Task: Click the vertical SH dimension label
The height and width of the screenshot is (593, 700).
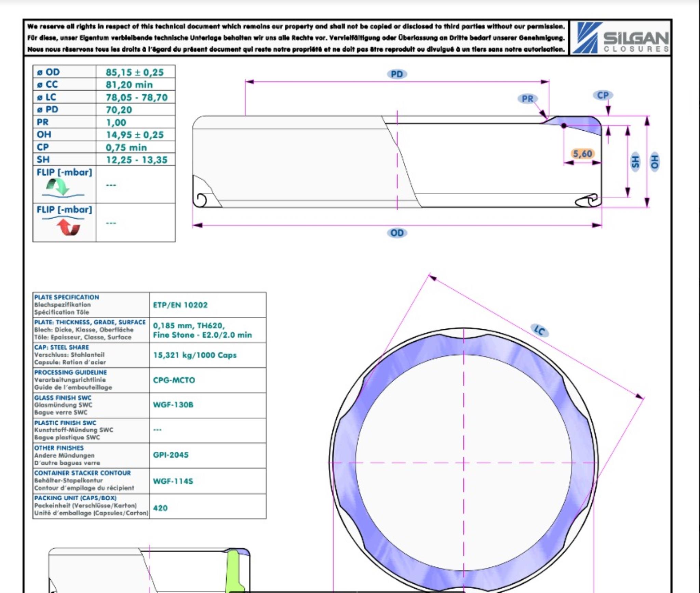Action: point(635,162)
